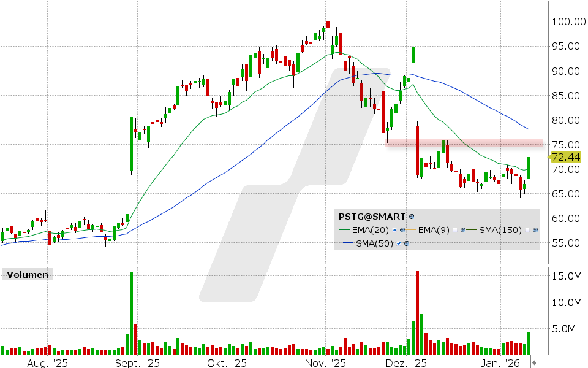Click the options icon beside PSTG@SMART
Screen dimensions: 588x368
pyautogui.click(x=412, y=217)
